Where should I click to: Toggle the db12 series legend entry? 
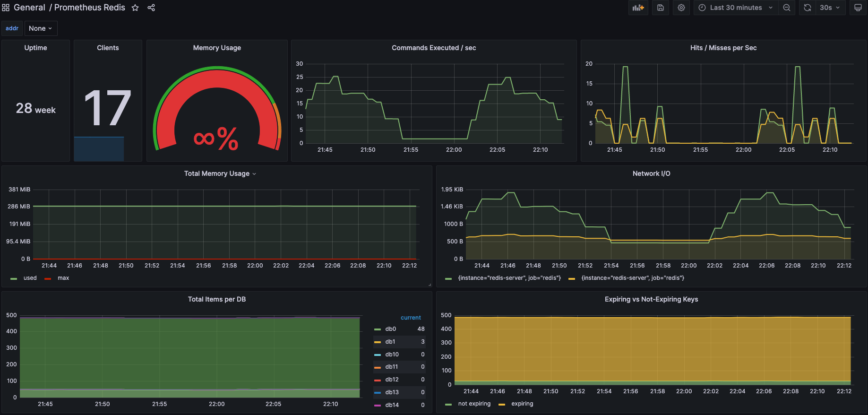click(392, 380)
